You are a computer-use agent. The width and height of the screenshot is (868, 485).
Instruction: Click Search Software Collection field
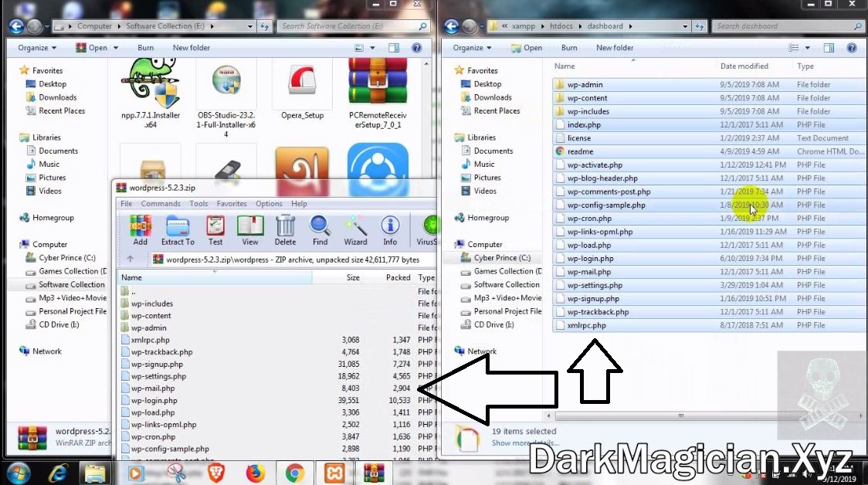click(x=354, y=26)
